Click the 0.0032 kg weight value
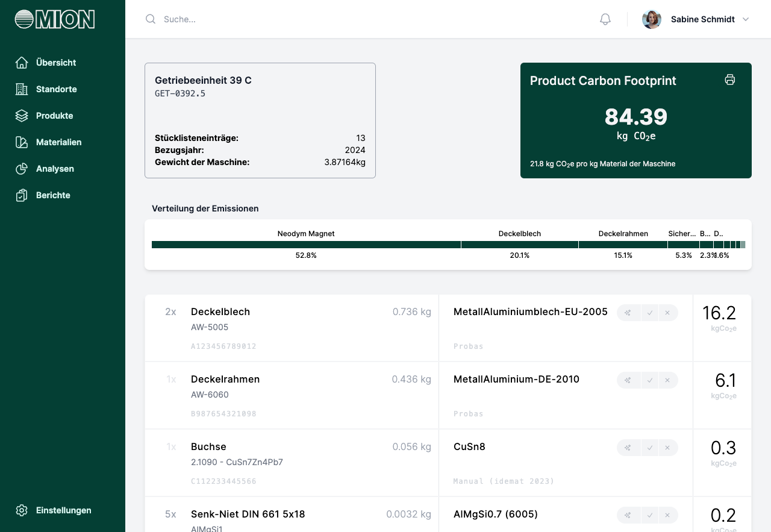The height and width of the screenshot is (532, 771). click(x=409, y=514)
